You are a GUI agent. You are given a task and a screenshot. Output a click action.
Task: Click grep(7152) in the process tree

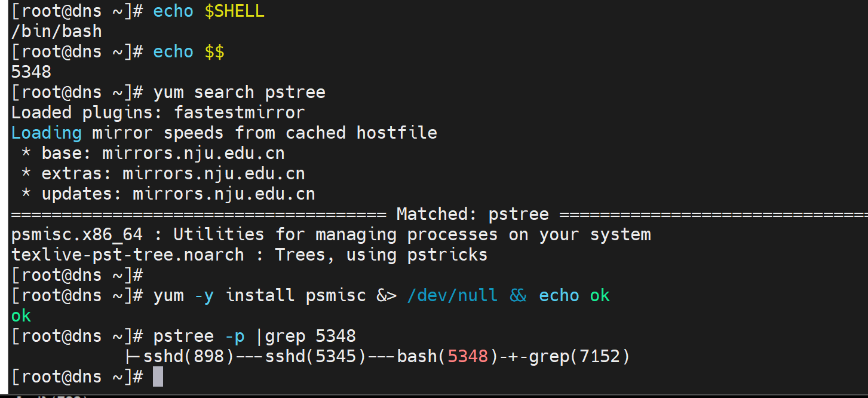click(x=579, y=357)
